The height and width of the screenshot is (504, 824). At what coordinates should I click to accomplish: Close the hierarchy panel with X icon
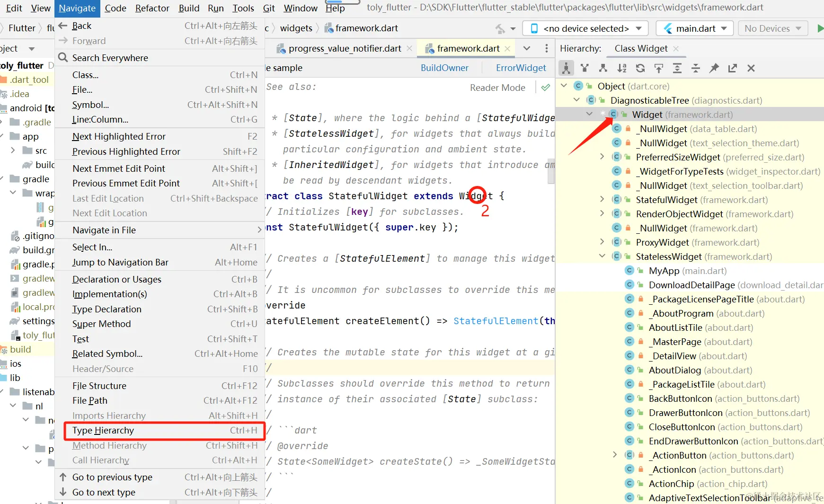751,68
